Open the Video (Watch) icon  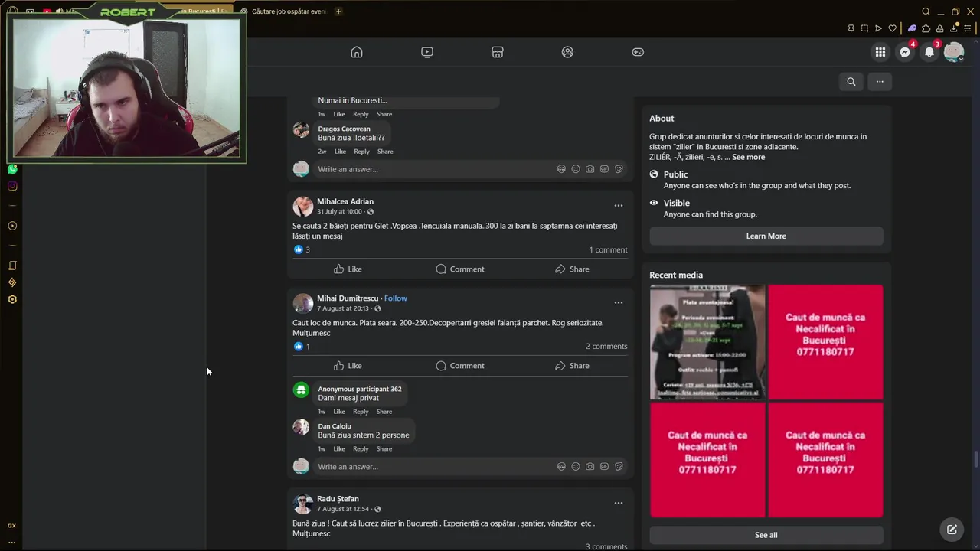point(427,52)
